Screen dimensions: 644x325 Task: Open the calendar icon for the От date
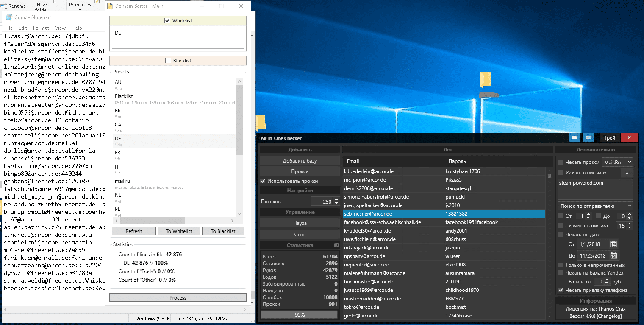coord(613,244)
